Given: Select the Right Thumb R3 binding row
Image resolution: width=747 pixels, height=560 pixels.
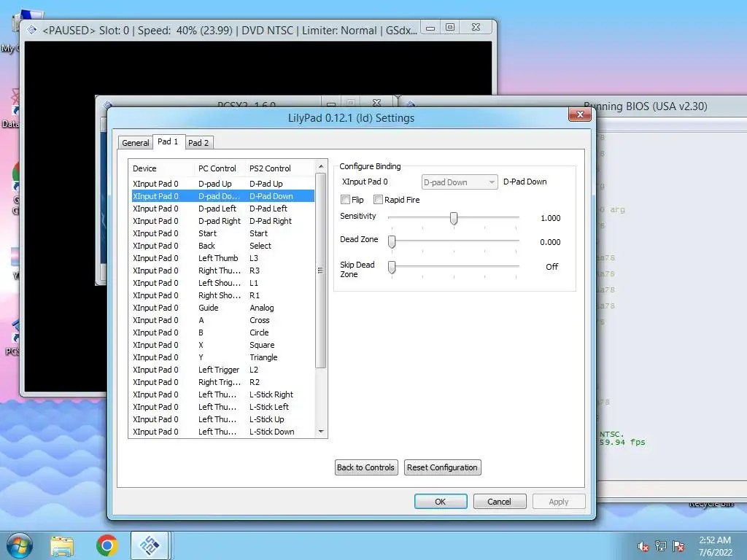Looking at the screenshot, I should [222, 271].
